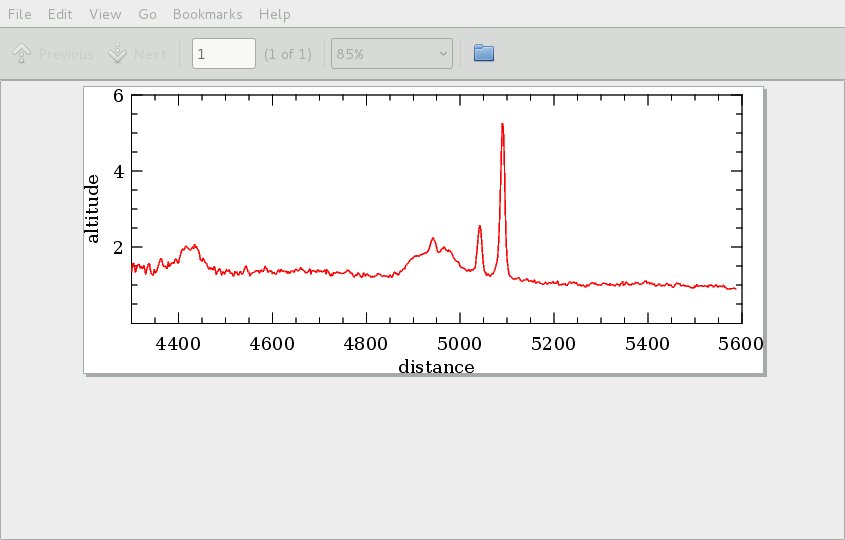Click the 'altitude' y-axis label

click(92, 209)
